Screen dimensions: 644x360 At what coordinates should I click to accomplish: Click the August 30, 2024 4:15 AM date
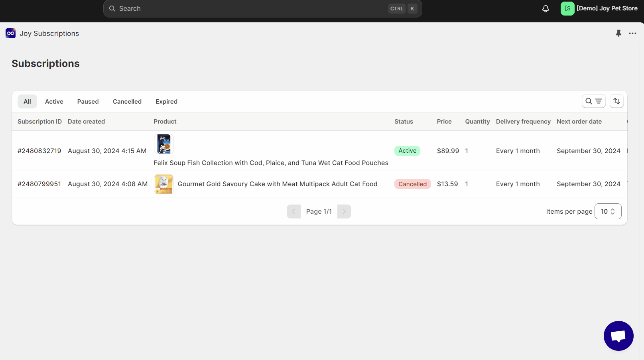click(107, 151)
